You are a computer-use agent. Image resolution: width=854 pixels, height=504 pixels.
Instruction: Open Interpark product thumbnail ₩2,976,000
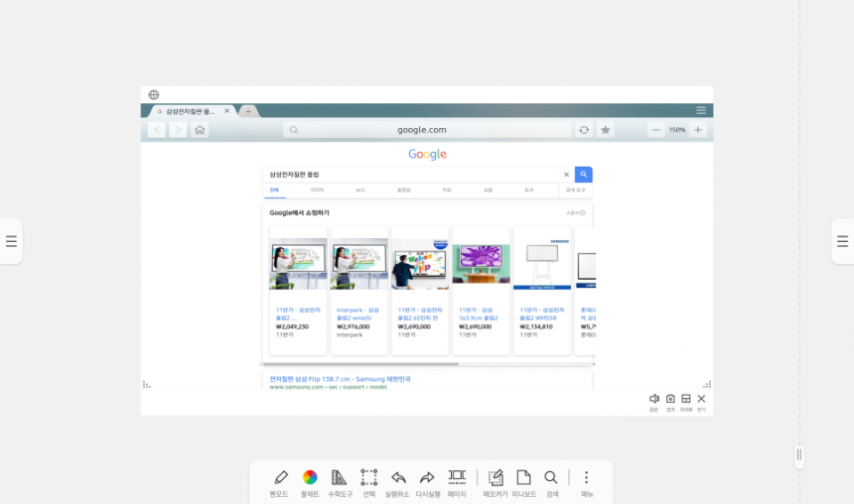[x=358, y=264]
